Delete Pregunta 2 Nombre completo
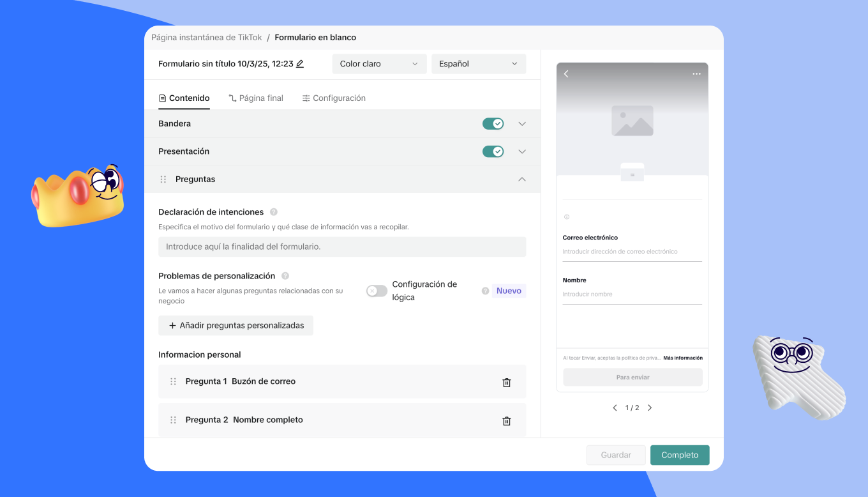The image size is (868, 497). point(506,421)
